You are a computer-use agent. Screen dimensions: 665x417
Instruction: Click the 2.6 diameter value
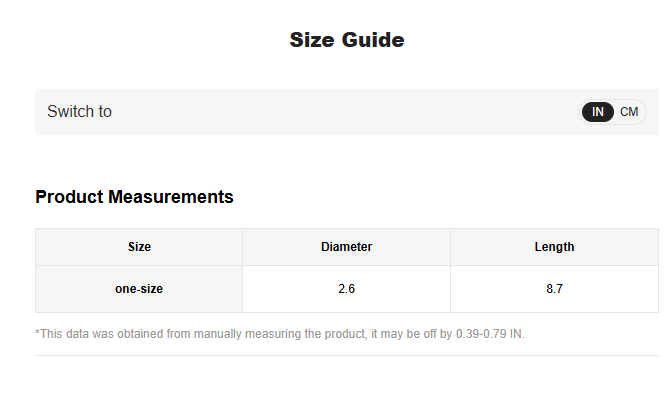click(346, 289)
